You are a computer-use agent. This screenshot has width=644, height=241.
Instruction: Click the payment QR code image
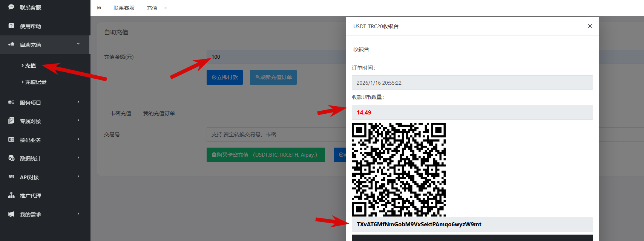[x=399, y=169]
